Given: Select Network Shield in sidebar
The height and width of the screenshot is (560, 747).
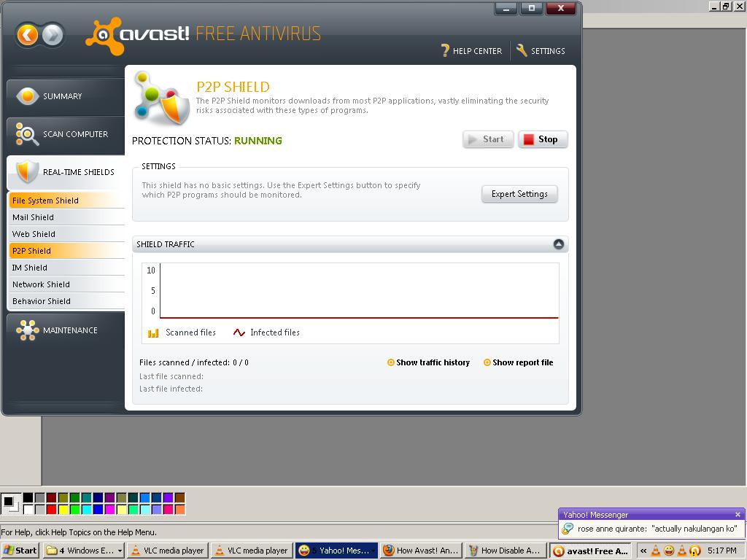Looking at the screenshot, I should (x=66, y=284).
